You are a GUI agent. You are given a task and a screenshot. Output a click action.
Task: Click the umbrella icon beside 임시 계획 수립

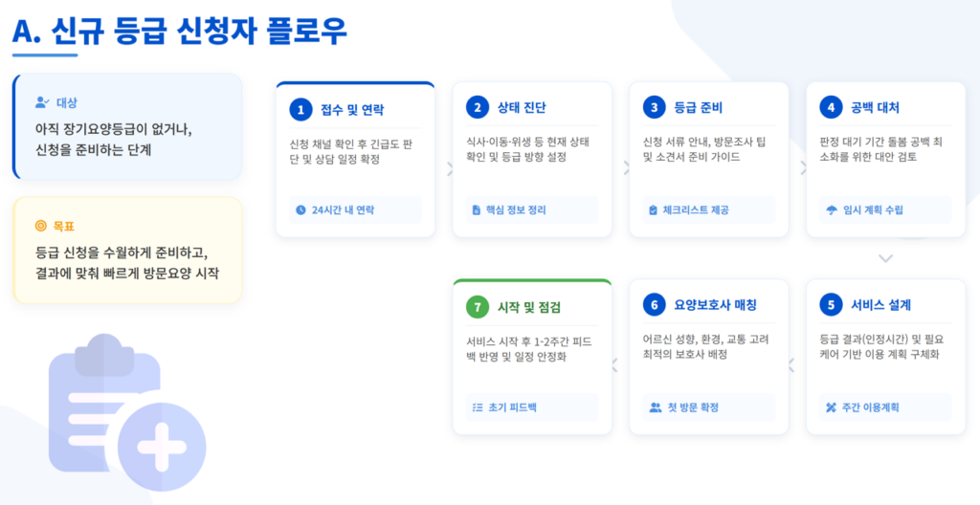click(x=831, y=210)
